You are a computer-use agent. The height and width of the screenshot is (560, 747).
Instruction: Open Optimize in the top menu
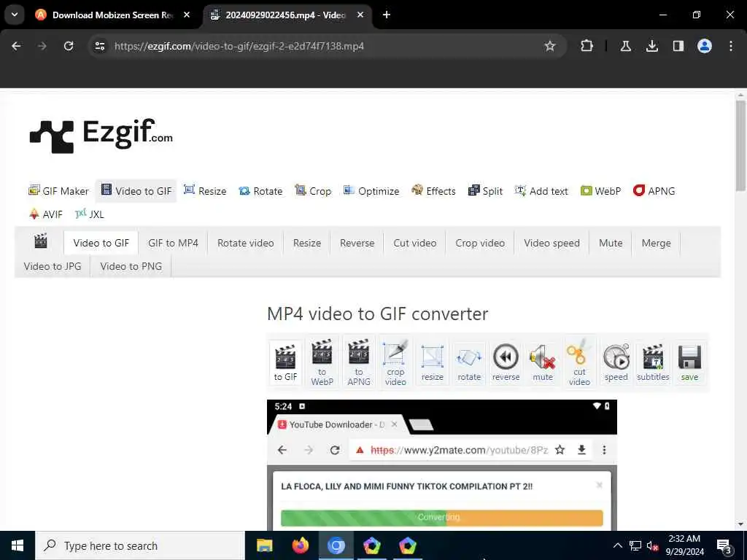[371, 191]
